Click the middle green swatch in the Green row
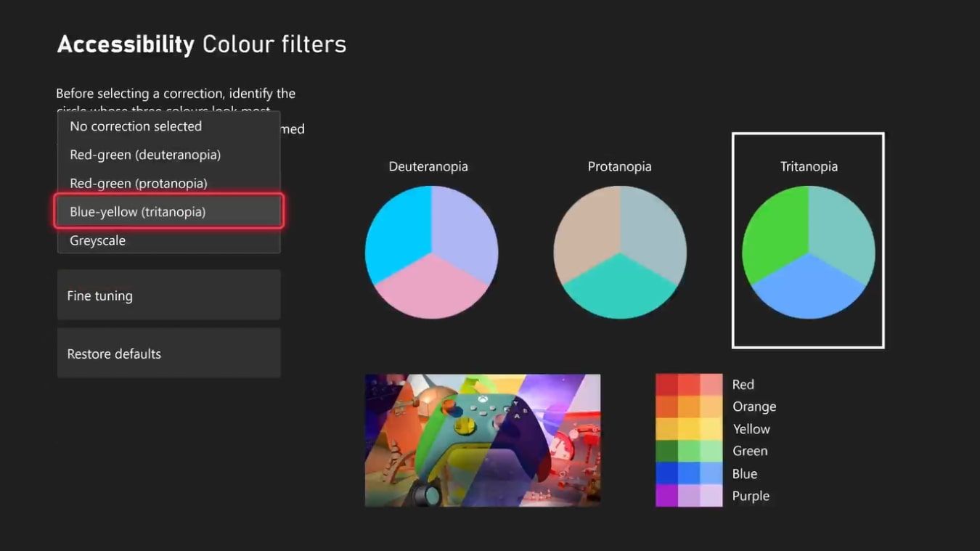Screen dimensions: 980x551 689,451
